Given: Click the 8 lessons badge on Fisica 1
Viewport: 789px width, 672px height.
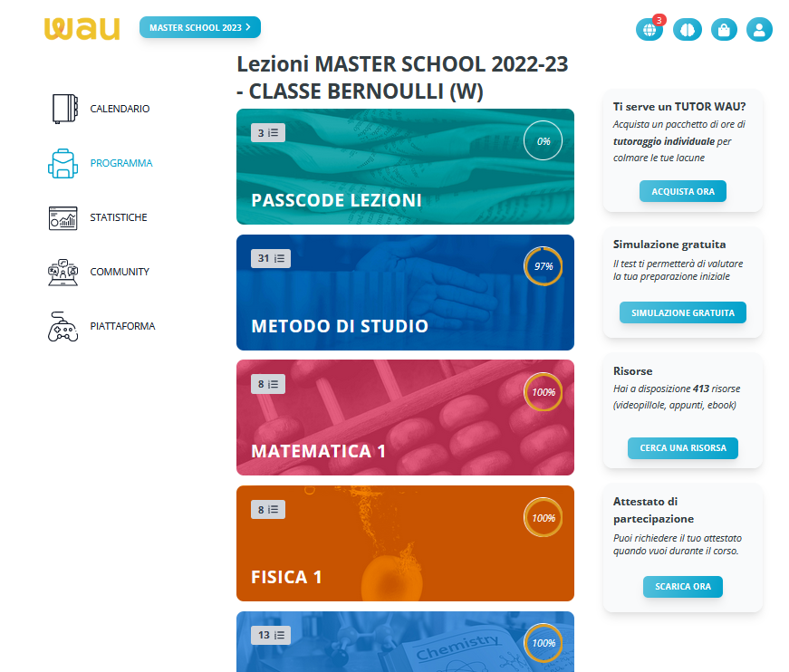Looking at the screenshot, I should point(268,510).
